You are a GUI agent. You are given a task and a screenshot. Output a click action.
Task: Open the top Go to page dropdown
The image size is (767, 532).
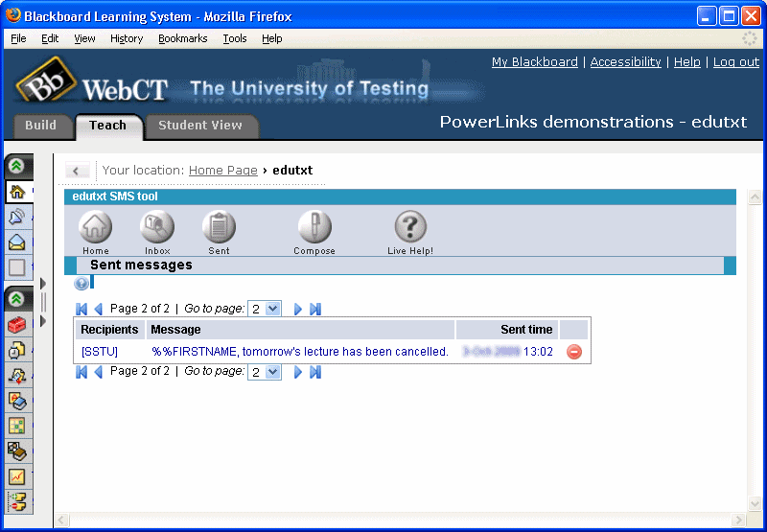click(265, 309)
